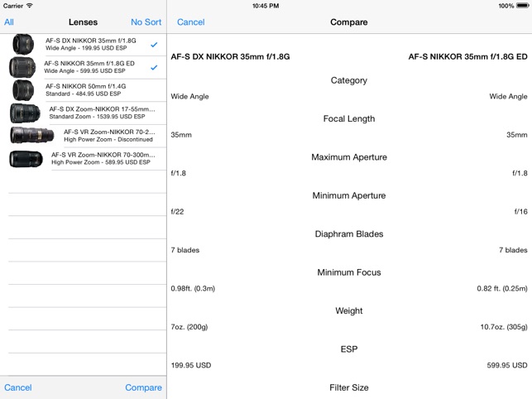The image size is (532, 399).
Task: Tap the 0.98ft. (0.3m) focus value
Action: (x=193, y=289)
